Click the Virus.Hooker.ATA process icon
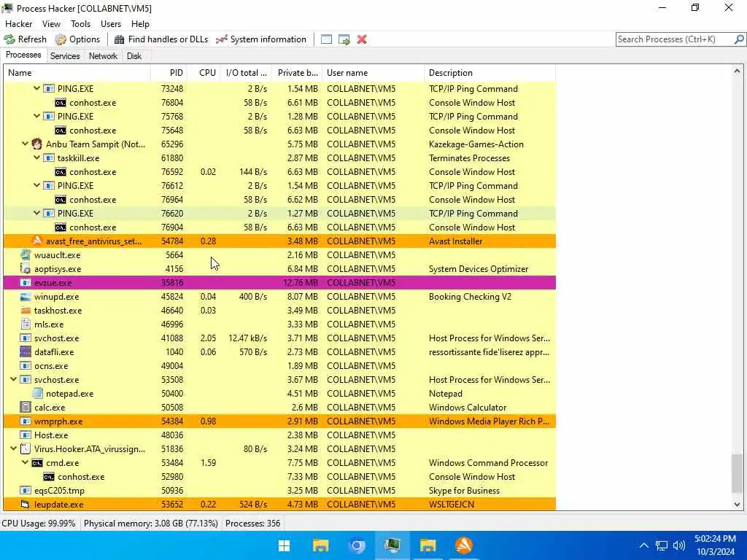This screenshot has width=747, height=560. click(26, 449)
